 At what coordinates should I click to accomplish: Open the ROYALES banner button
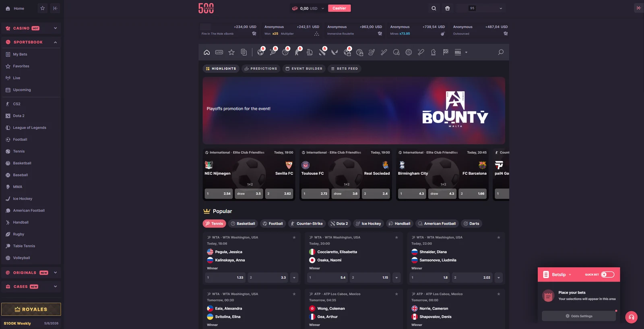31,309
